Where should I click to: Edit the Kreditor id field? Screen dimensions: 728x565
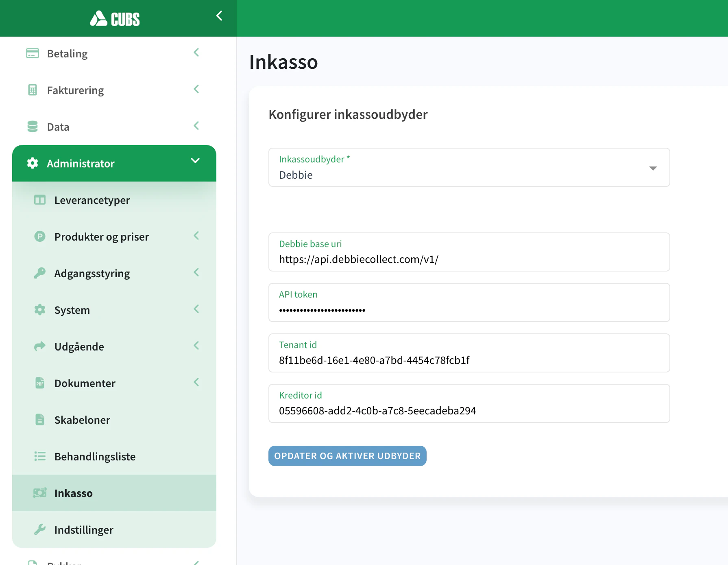pyautogui.click(x=469, y=411)
